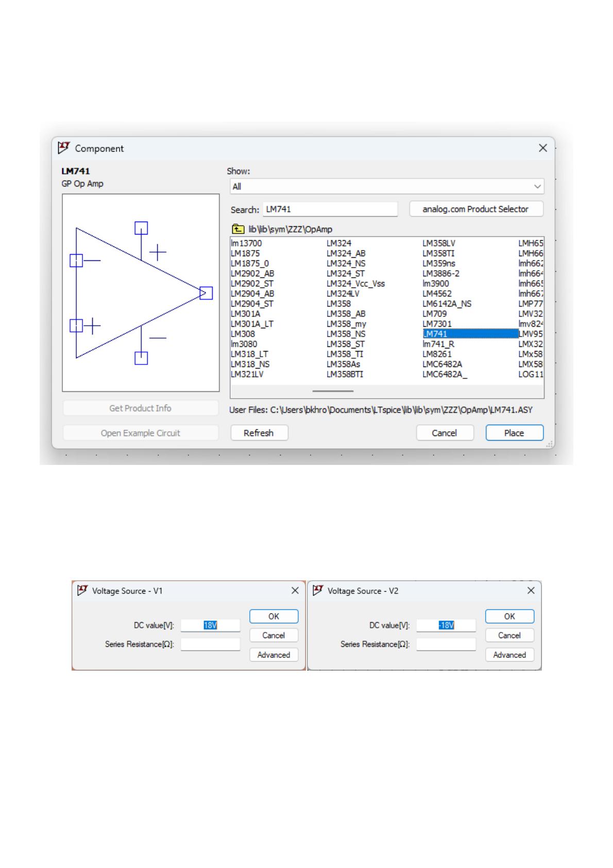This screenshot has height=868, width=613.
Task: Click the parent folder icon above component list
Action: (x=237, y=229)
